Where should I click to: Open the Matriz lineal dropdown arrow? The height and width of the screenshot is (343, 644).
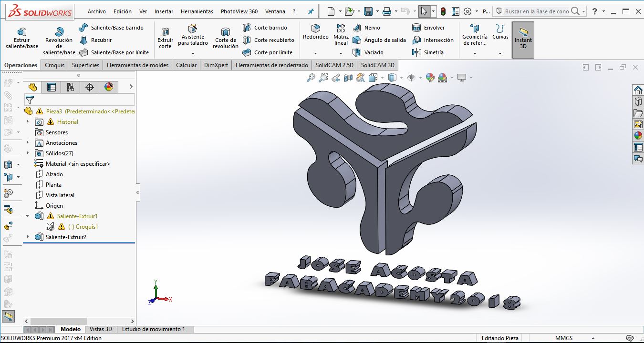point(341,53)
